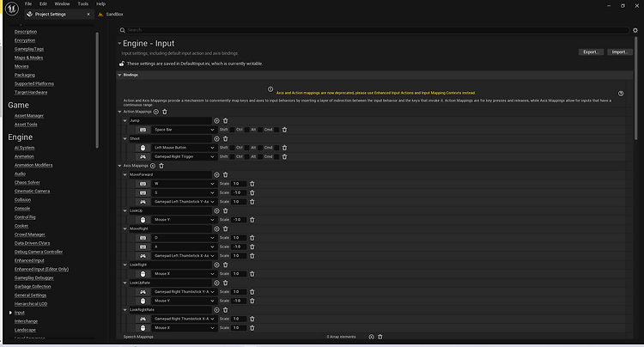Delete the MoveRight axis mapping

point(226,229)
